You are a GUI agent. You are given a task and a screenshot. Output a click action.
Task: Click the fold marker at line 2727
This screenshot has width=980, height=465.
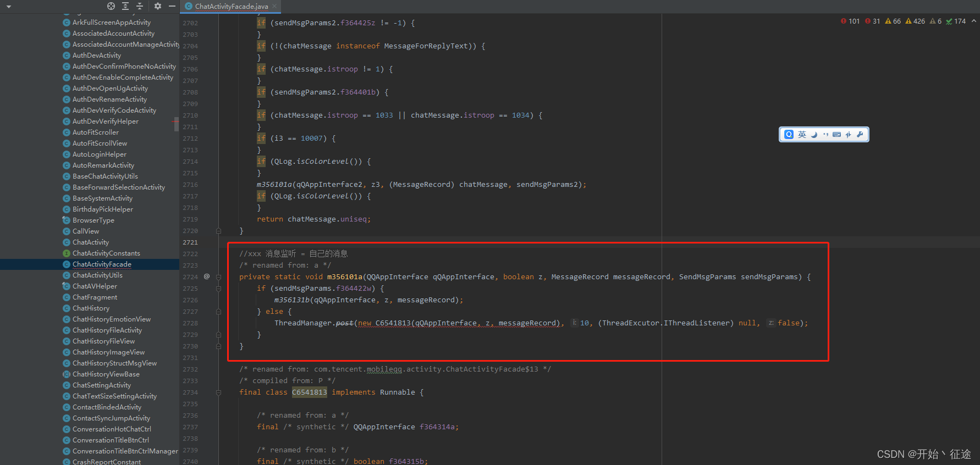coord(218,312)
